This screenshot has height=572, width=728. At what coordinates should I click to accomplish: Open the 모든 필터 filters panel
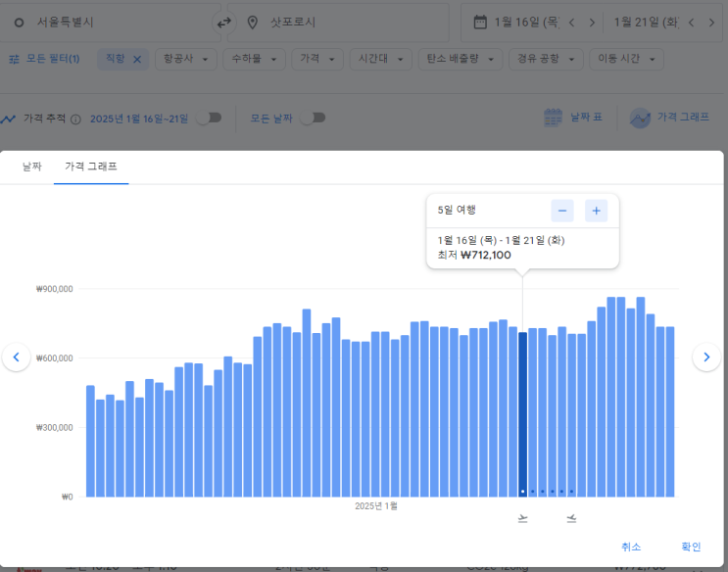pos(44,59)
